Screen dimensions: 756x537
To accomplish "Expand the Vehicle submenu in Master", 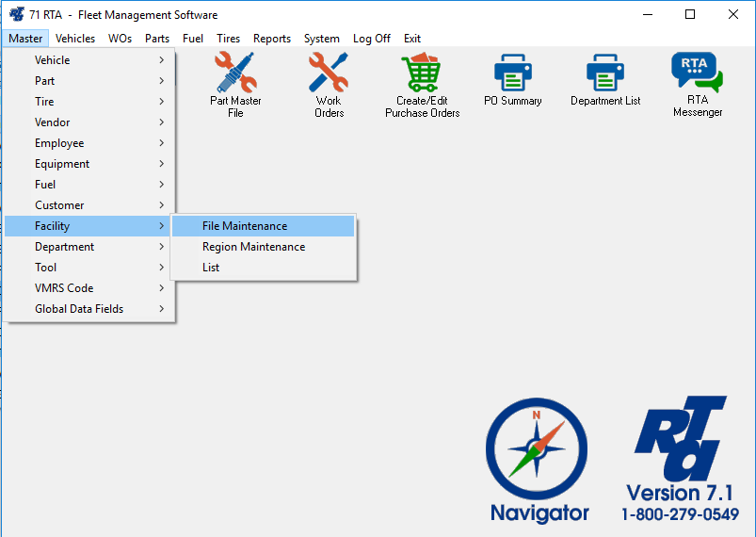I will point(89,60).
